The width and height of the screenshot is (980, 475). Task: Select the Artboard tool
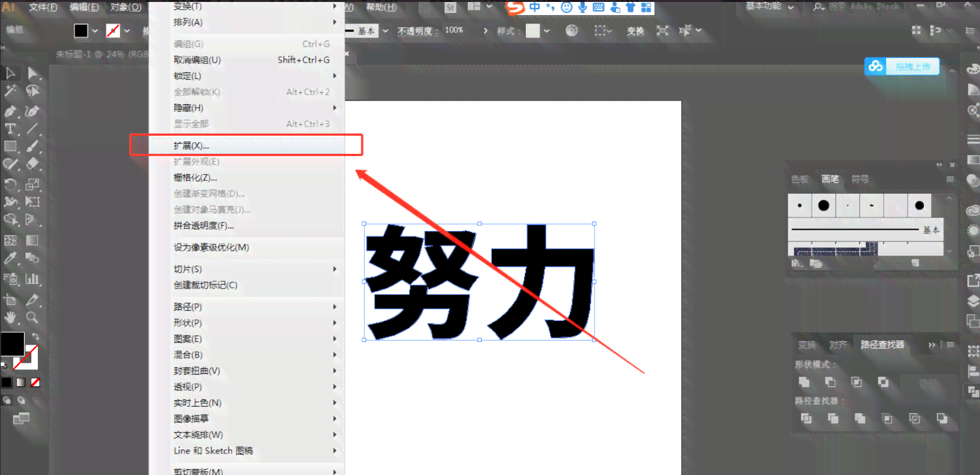tap(10, 300)
